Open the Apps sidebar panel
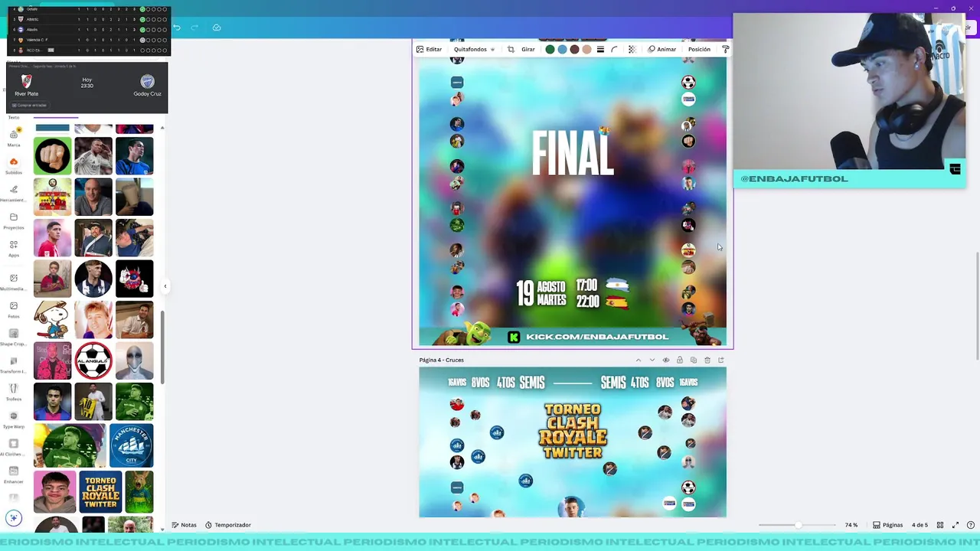The image size is (980, 551). (14, 248)
